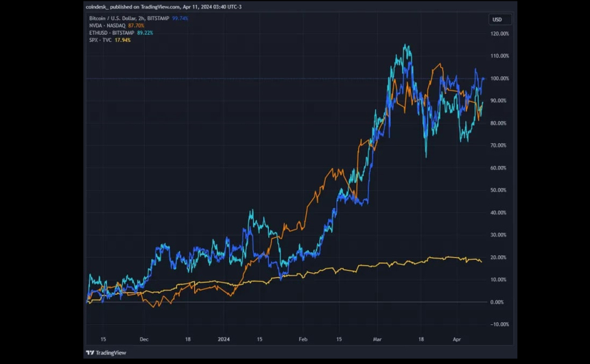Screen dimensions: 590x364
Task: Click the 2024 marker on the time axis
Action: 223,339
